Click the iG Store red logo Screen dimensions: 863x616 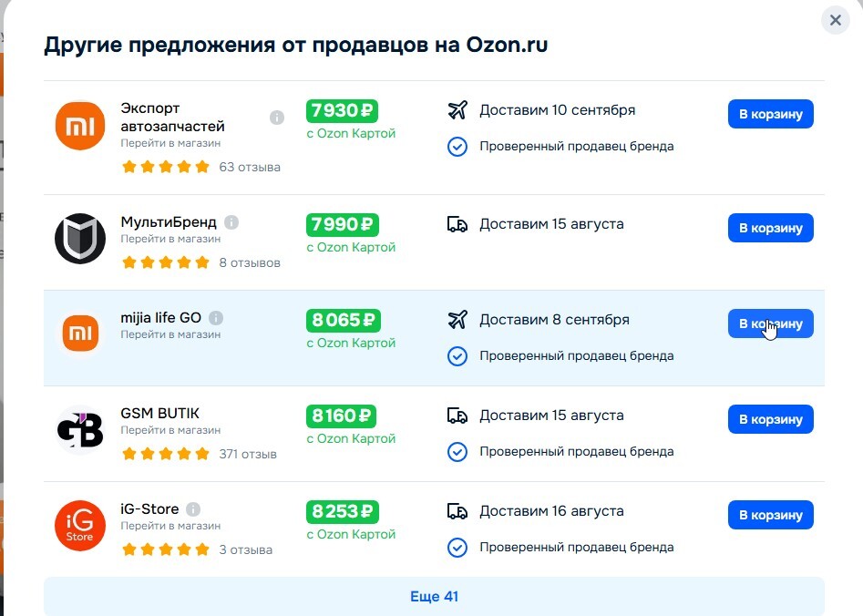pos(80,526)
